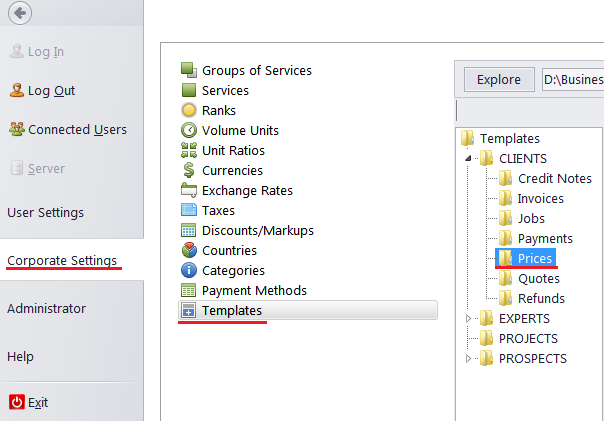The height and width of the screenshot is (421, 604).
Task: Click the Categories info icon
Action: coord(189,270)
